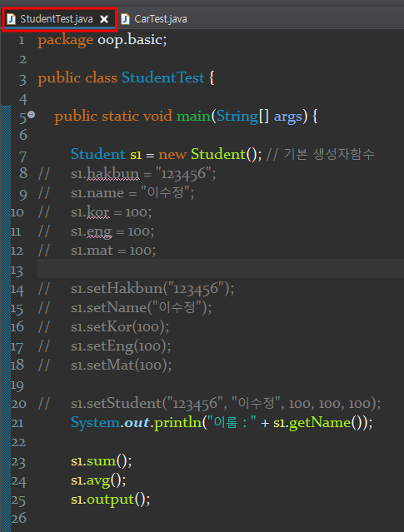This screenshot has width=404, height=532.
Task: Click 'System' on line 21
Action: (96, 423)
